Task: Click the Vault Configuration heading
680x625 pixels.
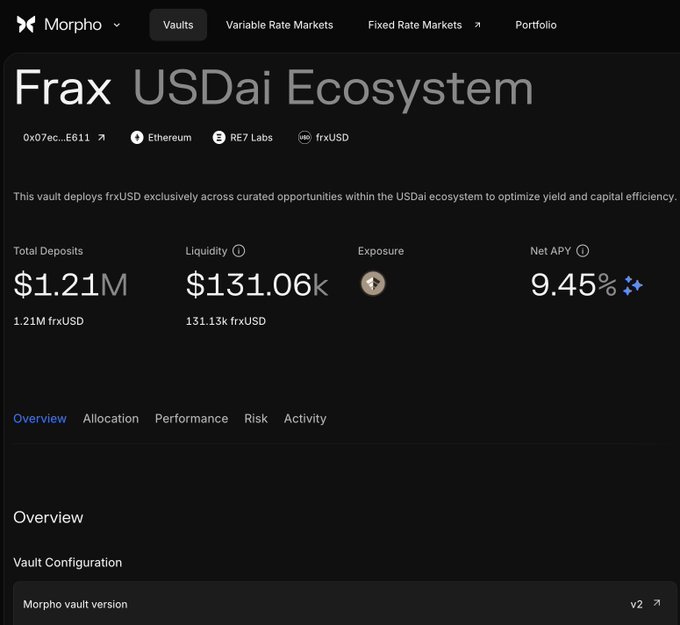Action: click(x=68, y=563)
